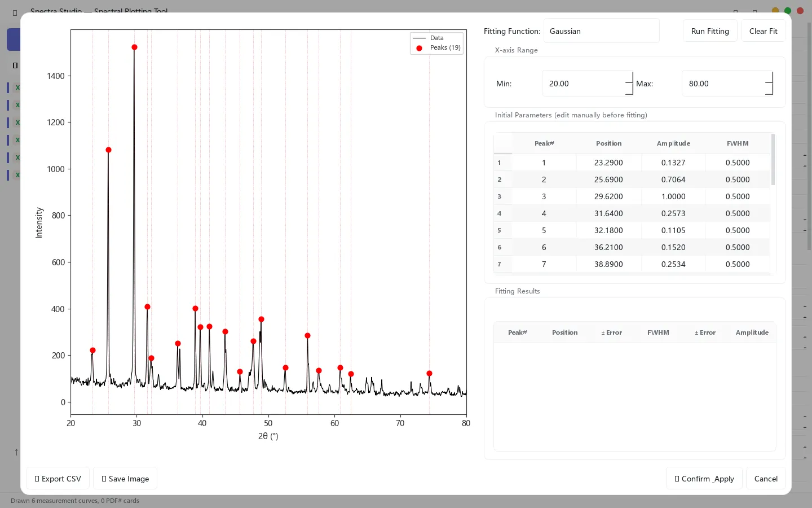Image resolution: width=812 pixels, height=508 pixels.
Task: Select the row header for peak 38.8900
Action: coord(502,264)
